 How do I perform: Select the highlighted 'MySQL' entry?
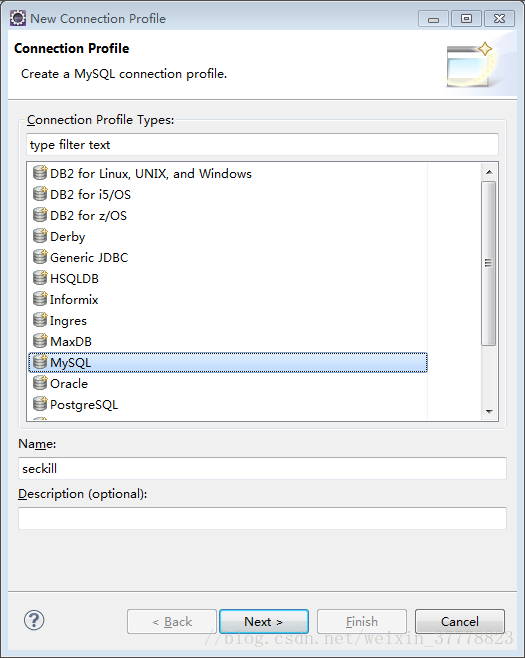point(228,363)
